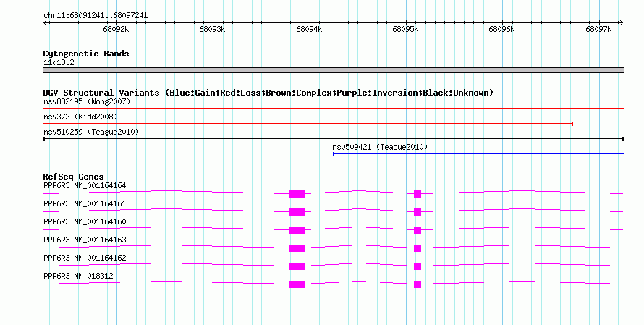Open variant nsv509421 (Teague2010) label
This screenshot has height=325, width=644.
(x=380, y=147)
